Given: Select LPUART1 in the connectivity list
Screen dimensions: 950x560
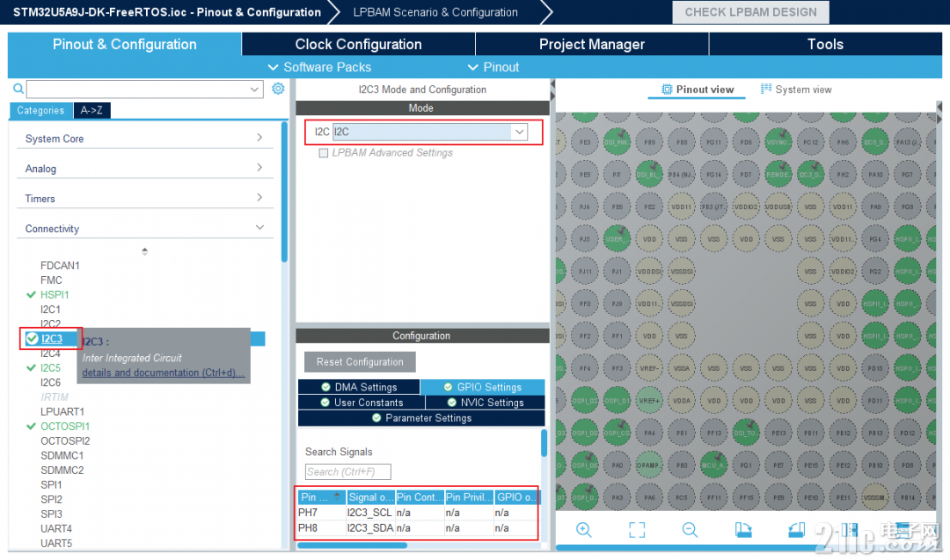Looking at the screenshot, I should (62, 411).
